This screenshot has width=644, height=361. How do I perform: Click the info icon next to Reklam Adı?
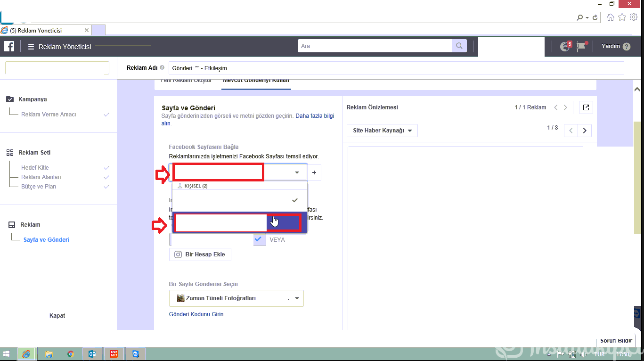click(x=162, y=68)
